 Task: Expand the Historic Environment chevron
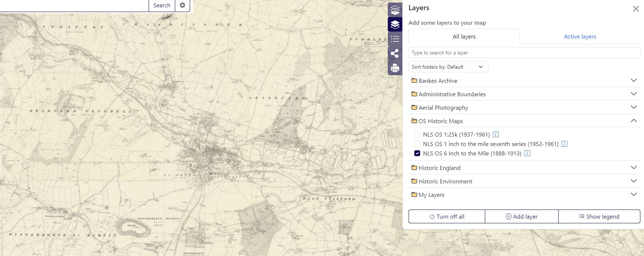coord(634,181)
